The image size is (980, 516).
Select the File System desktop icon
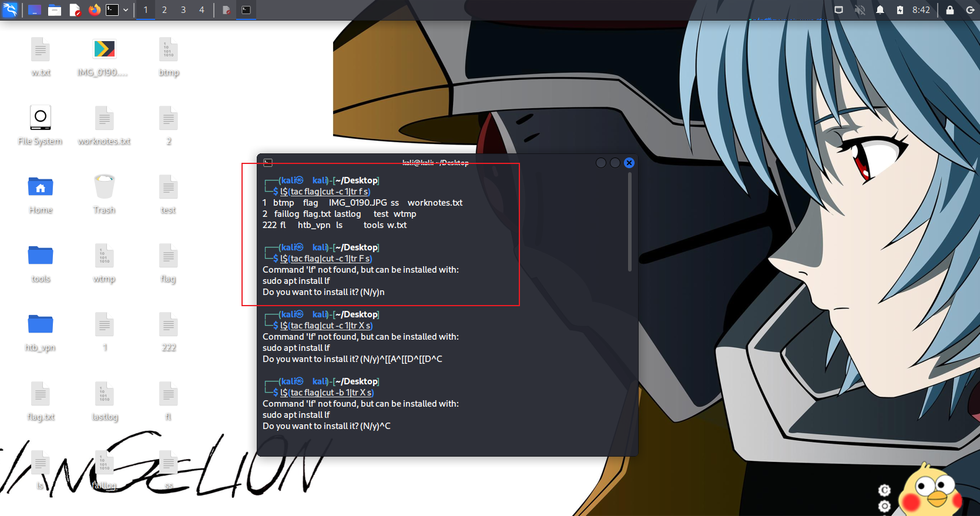[41, 125]
